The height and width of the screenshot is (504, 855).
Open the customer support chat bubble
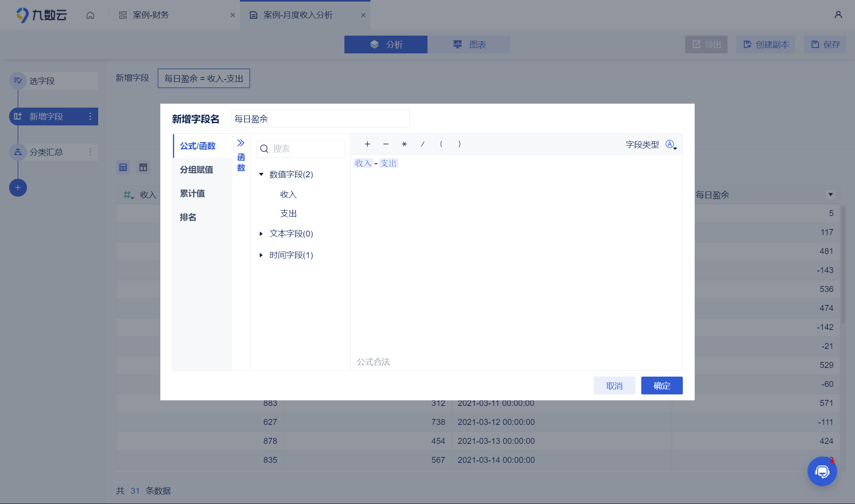pyautogui.click(x=822, y=471)
